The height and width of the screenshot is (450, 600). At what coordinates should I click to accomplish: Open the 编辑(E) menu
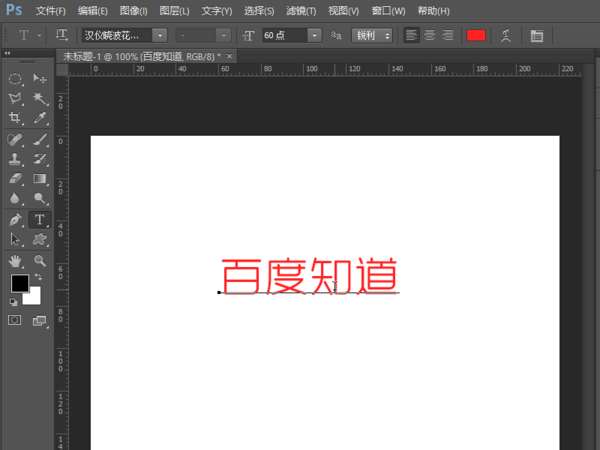pos(92,11)
